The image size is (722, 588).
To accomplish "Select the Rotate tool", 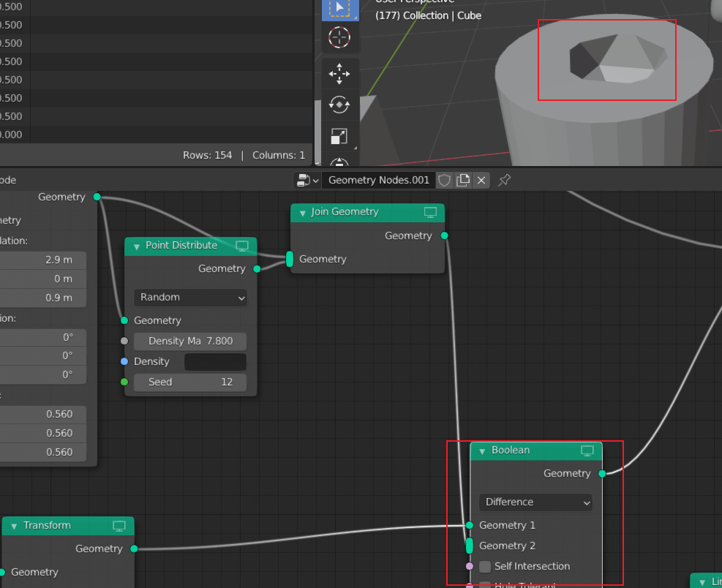I will click(x=339, y=105).
